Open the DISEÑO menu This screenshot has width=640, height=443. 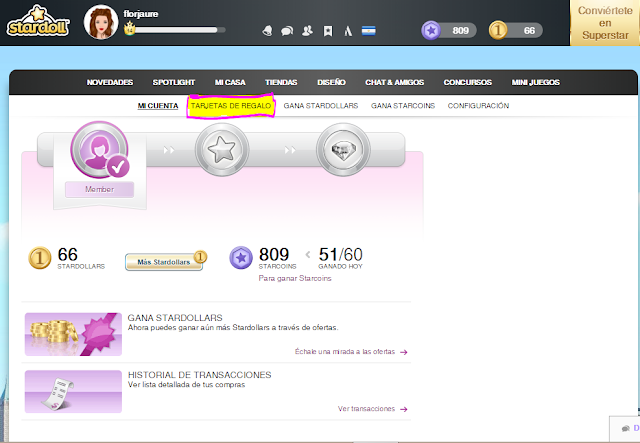click(x=331, y=82)
